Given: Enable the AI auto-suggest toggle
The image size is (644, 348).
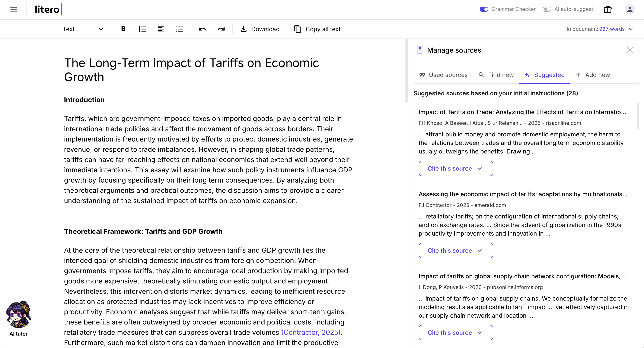Looking at the screenshot, I should pos(547,9).
